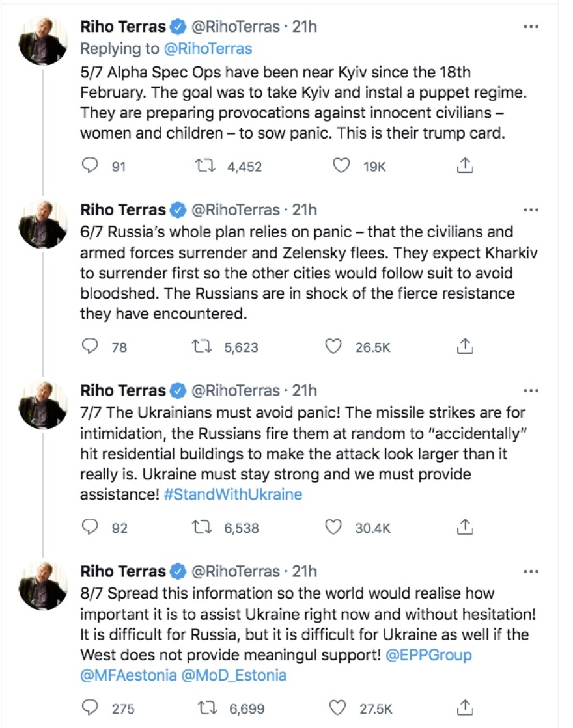Viewport: 573px width, 728px height.
Task: Open more options on the 5/7 tweet
Action: click(x=531, y=28)
